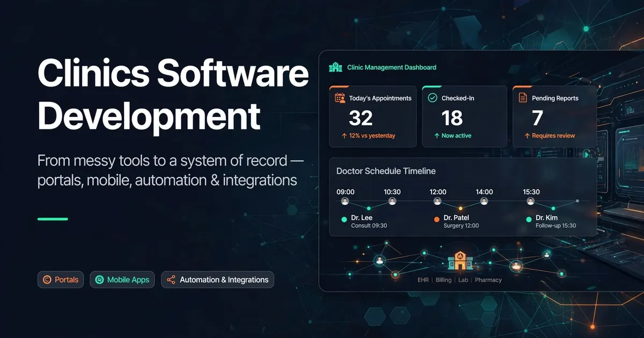Viewport: 644px width, 338px height.
Task: Open the Mobile Apps tag
Action: tap(123, 280)
